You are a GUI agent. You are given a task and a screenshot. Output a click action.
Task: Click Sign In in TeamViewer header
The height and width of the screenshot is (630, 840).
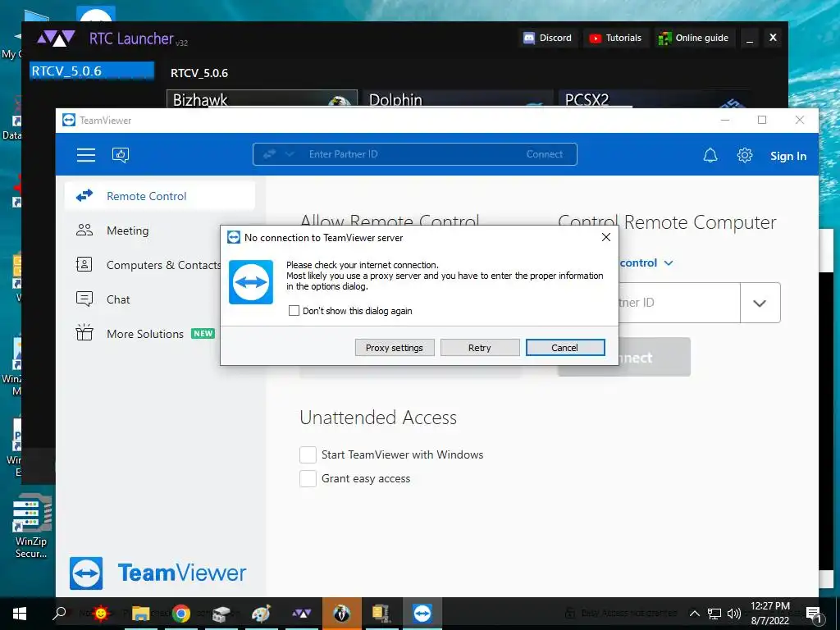[788, 156]
